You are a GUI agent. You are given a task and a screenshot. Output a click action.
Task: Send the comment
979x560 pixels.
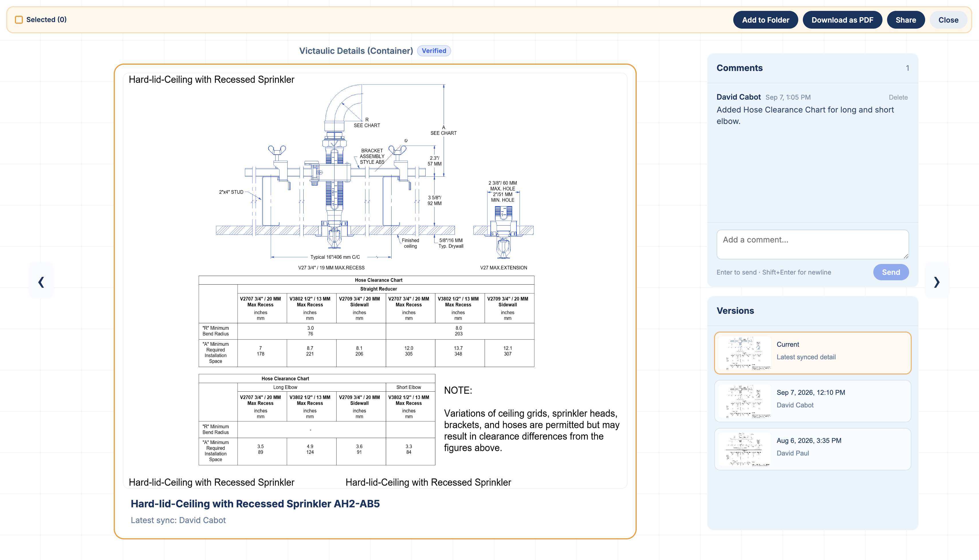tap(890, 272)
